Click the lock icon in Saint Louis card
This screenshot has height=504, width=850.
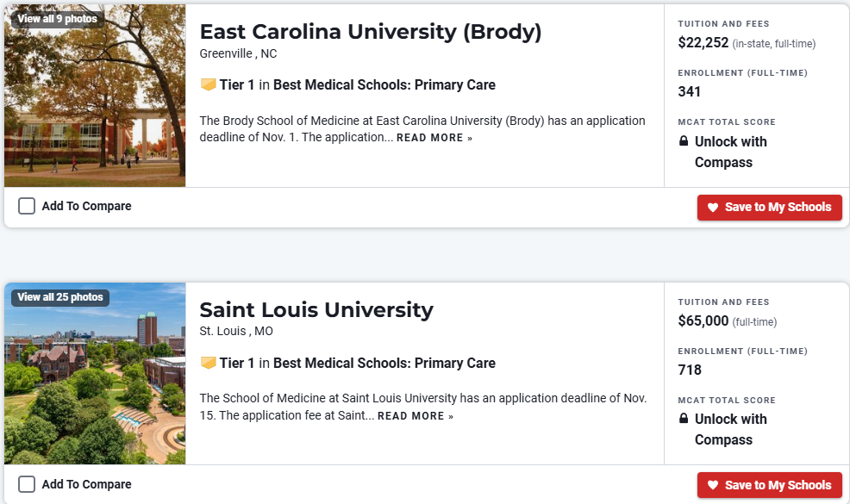[684, 419]
